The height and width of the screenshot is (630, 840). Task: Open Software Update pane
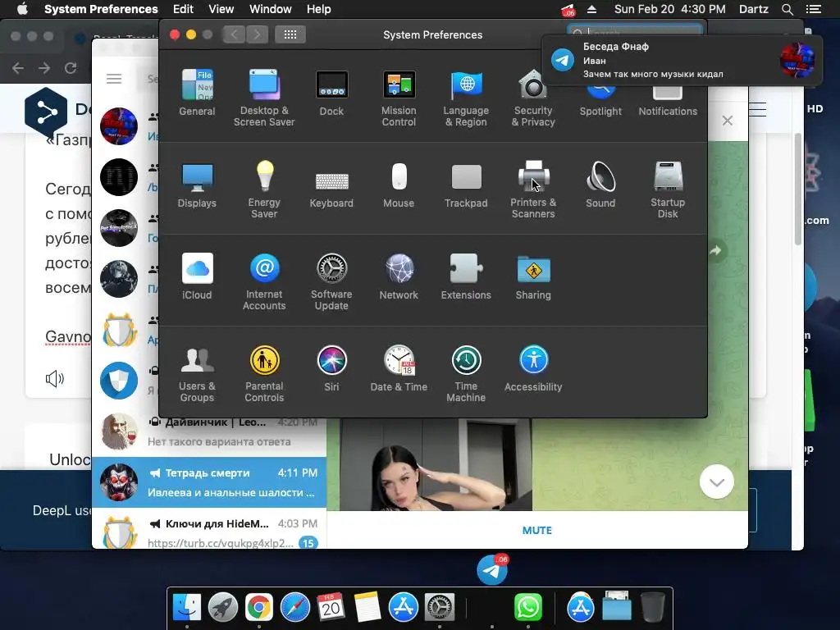pyautogui.click(x=331, y=282)
